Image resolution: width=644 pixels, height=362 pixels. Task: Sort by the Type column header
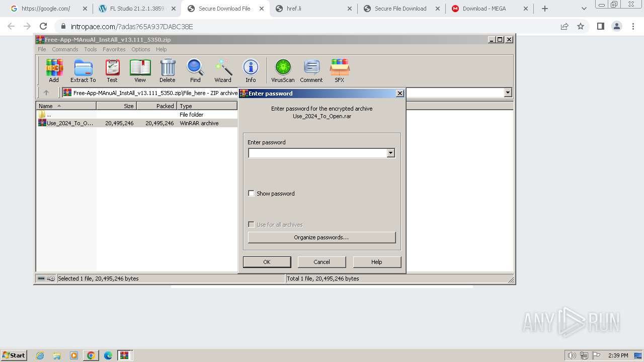[x=207, y=106]
